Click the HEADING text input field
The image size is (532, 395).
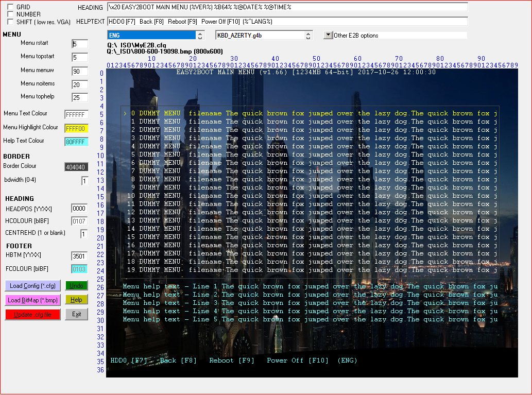287,7
